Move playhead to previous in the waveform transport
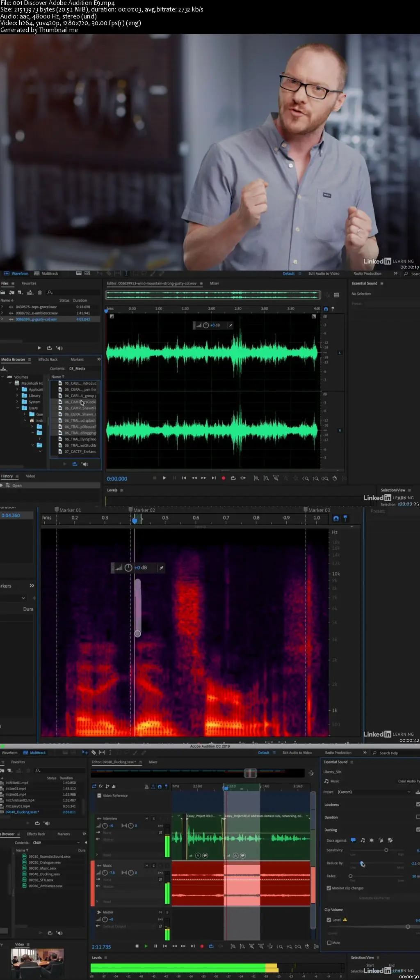 [184, 478]
